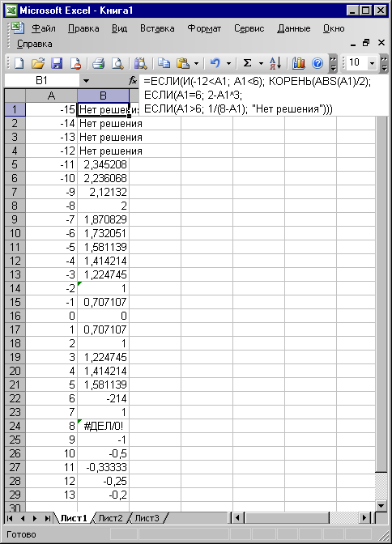
Task: Save the workbook with the floppy disk icon
Action: [x=57, y=63]
